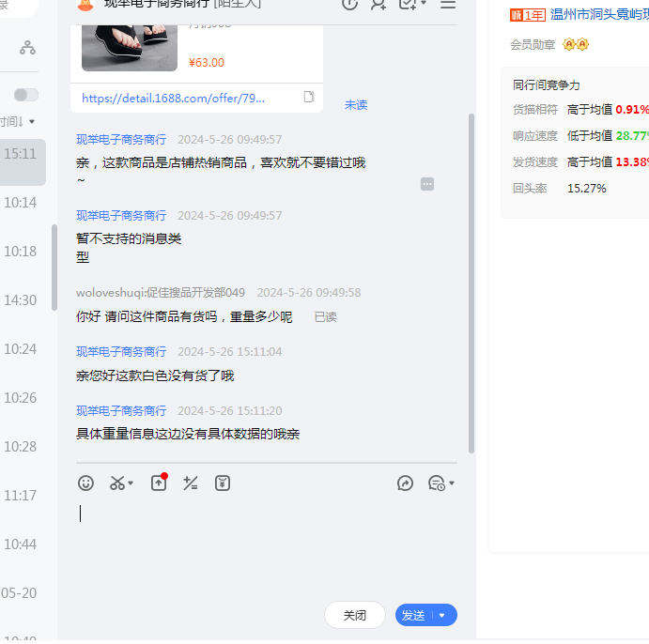The width and height of the screenshot is (649, 644).
Task: Click the forward arrow icon in toolbar
Action: 406,483
